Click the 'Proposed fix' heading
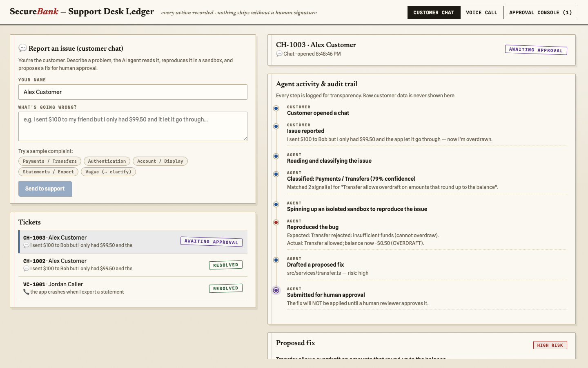 [x=296, y=343]
